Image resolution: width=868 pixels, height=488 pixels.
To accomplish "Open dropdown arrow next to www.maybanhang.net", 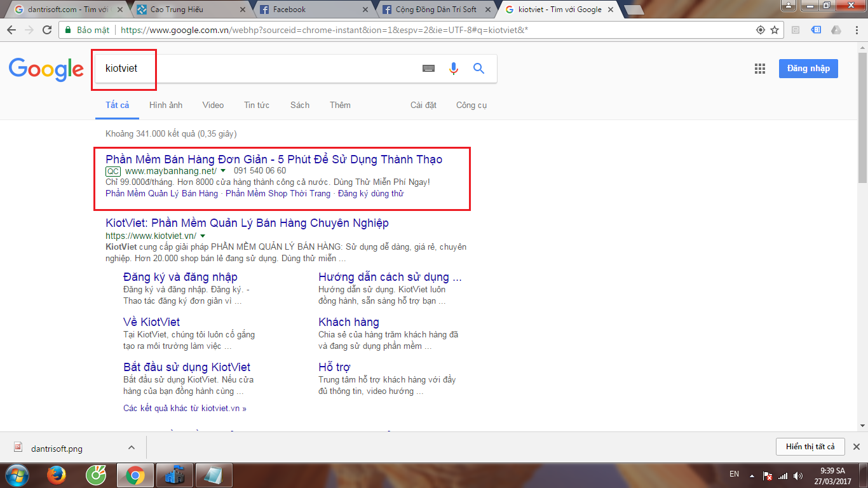I will point(223,171).
